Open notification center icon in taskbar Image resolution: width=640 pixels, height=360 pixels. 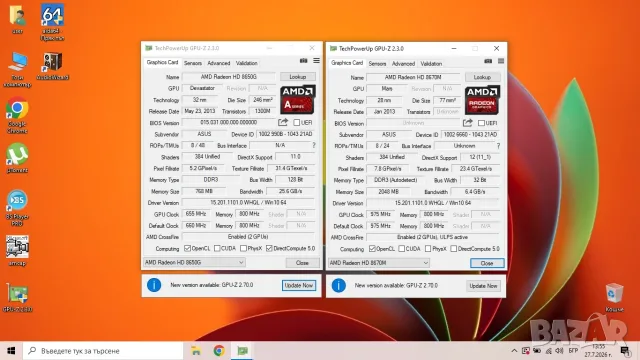pyautogui.click(x=625, y=351)
